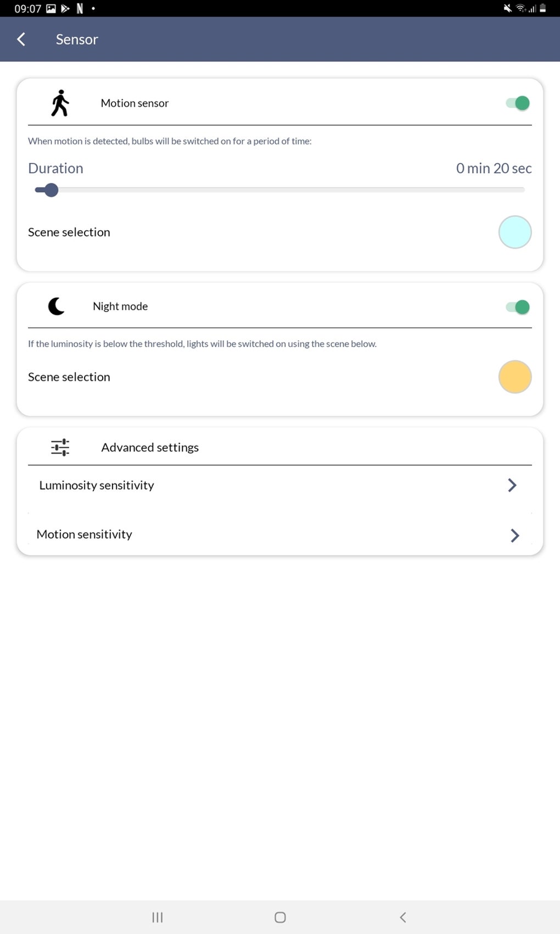Disable the Motion sensor toggle
The width and height of the screenshot is (560, 934).
518,103
